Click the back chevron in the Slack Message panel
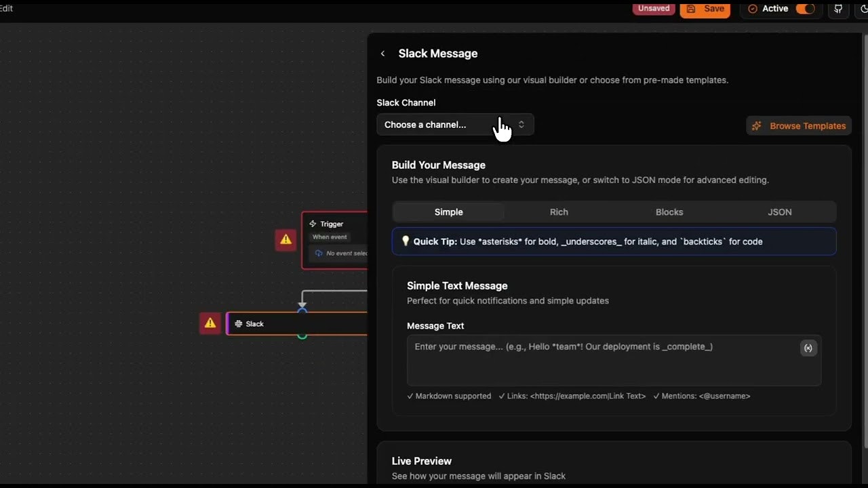 [382, 53]
